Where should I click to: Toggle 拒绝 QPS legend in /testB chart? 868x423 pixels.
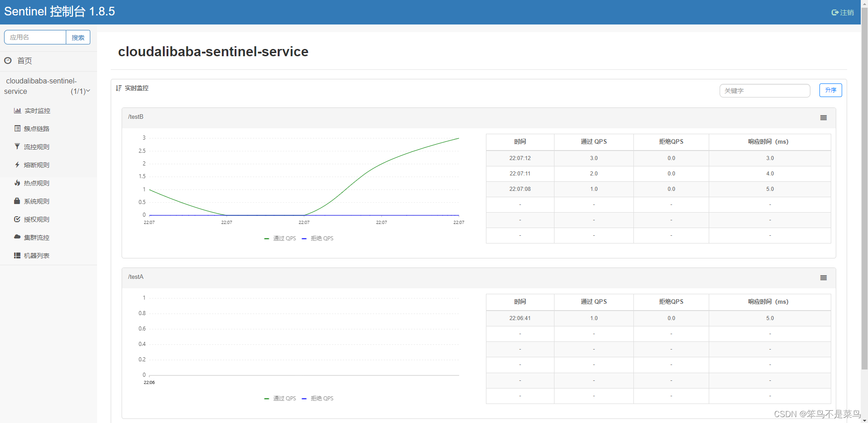point(318,238)
